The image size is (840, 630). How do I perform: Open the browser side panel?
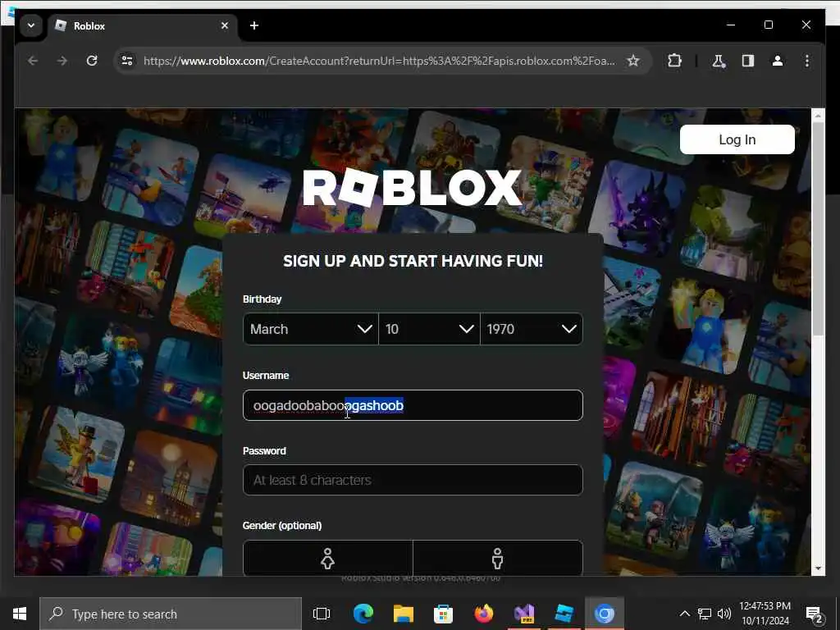[748, 61]
